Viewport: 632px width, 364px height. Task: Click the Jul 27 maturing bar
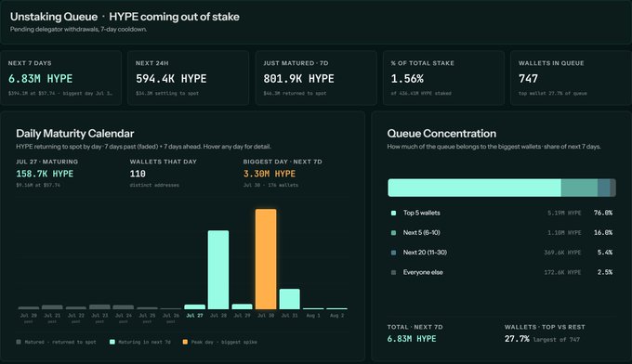click(194, 306)
